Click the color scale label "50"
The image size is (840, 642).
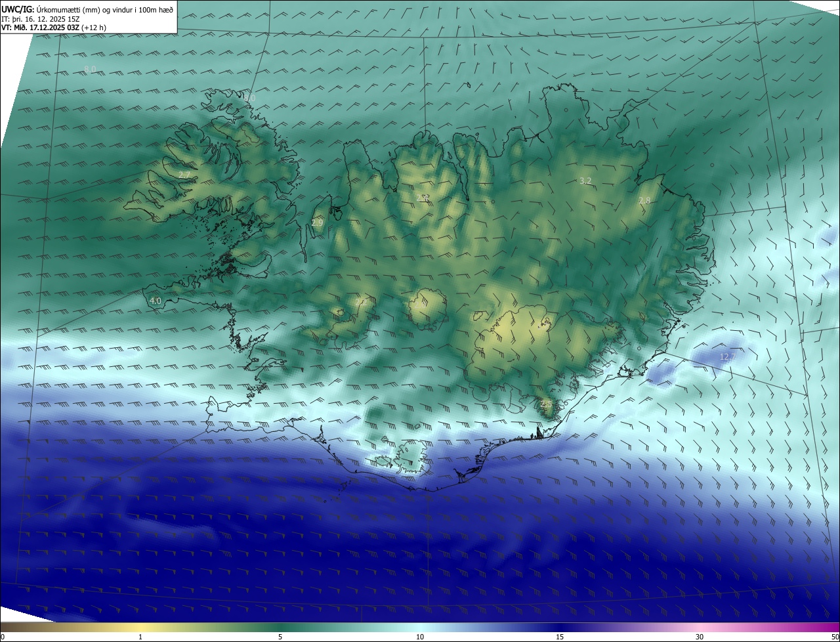point(835,637)
